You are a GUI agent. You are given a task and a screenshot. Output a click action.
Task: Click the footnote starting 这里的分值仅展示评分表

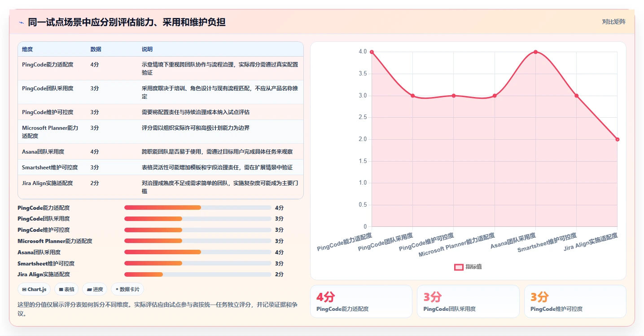point(158,309)
